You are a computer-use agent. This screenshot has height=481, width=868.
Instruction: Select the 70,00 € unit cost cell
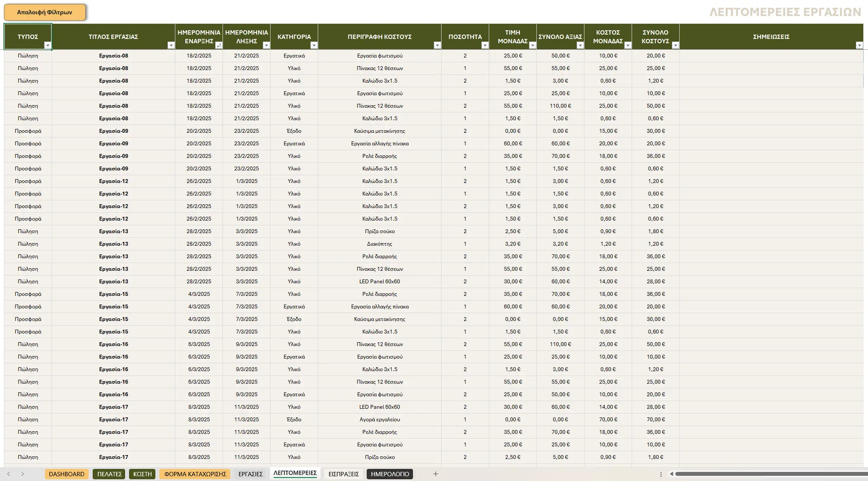(608, 420)
